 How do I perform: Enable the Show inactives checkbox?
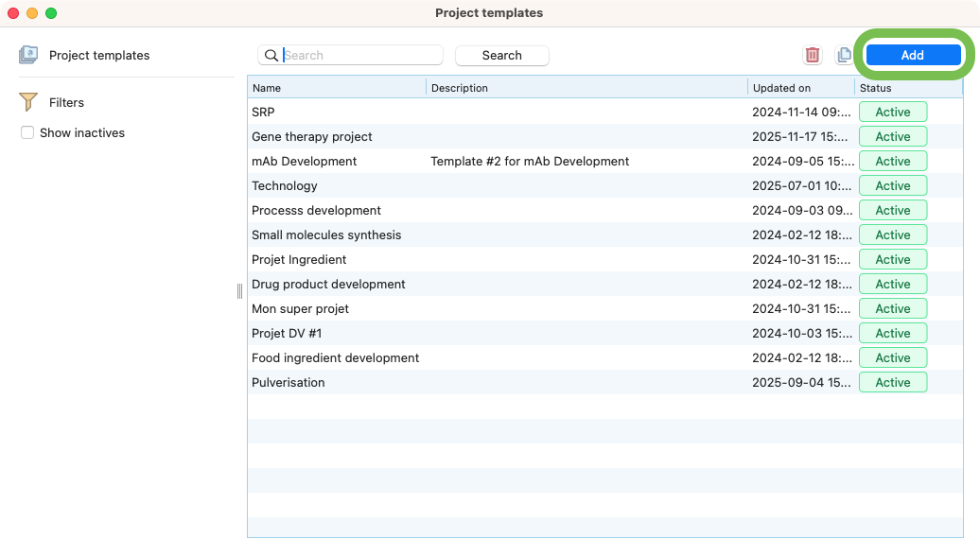point(27,133)
